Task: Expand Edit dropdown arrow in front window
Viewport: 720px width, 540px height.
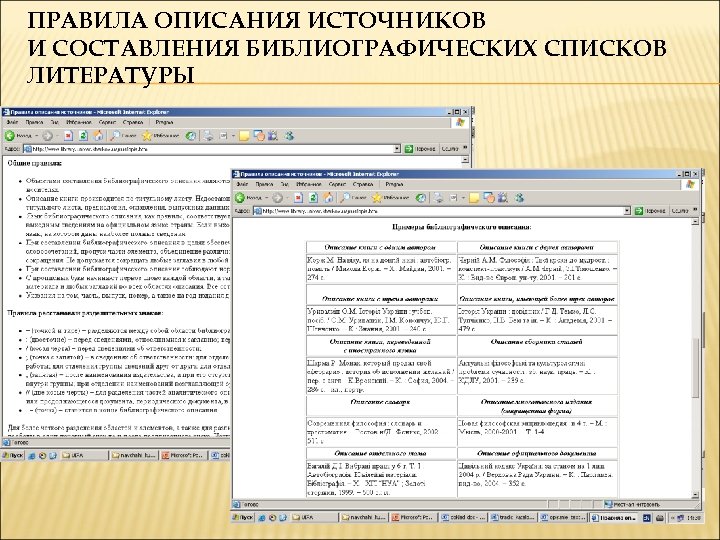Action: pos(463,198)
